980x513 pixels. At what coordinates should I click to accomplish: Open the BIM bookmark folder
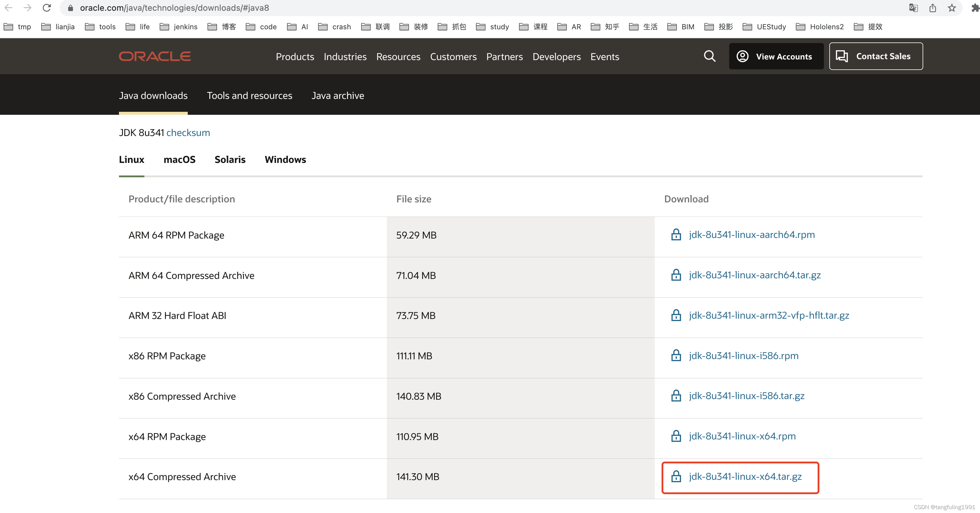pos(681,27)
